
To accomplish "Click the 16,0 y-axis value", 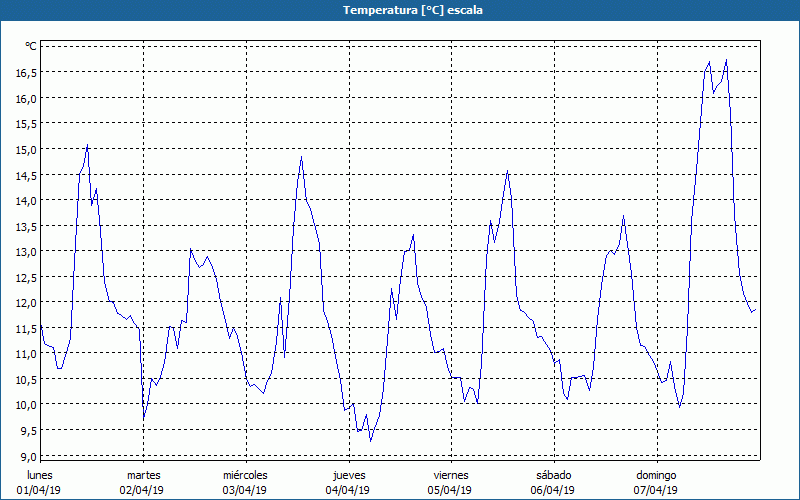I will coord(26,98).
